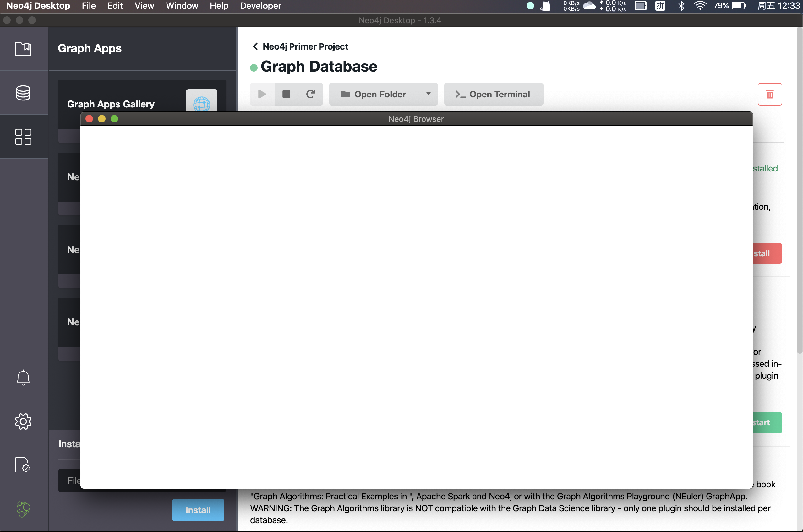
Task: Open the activation keys document icon
Action: tap(22, 465)
